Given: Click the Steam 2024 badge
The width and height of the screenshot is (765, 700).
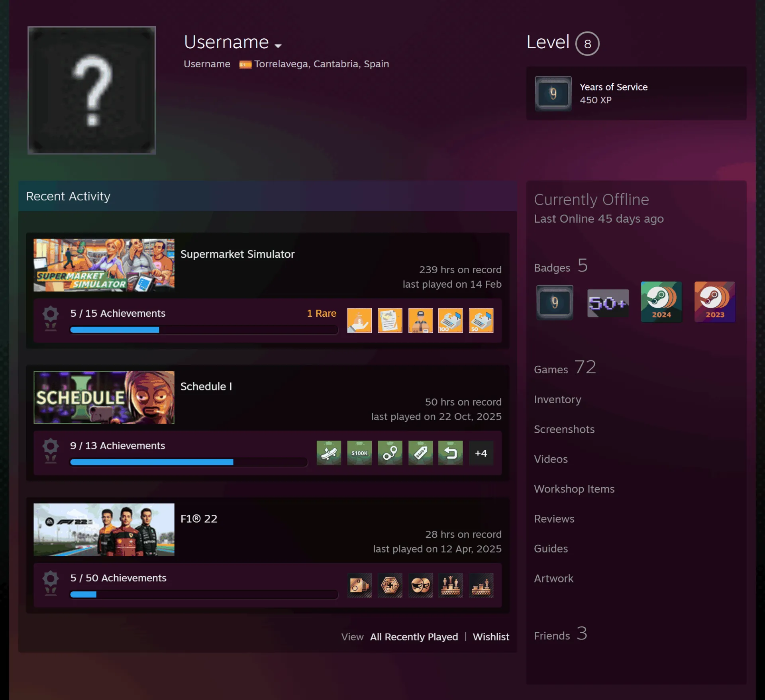Looking at the screenshot, I should click(661, 302).
